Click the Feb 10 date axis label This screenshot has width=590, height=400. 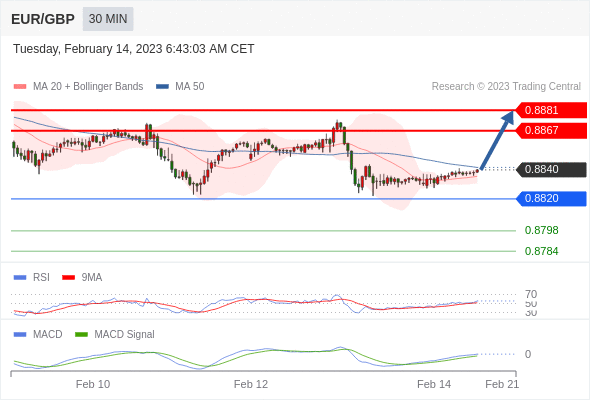tap(93, 384)
